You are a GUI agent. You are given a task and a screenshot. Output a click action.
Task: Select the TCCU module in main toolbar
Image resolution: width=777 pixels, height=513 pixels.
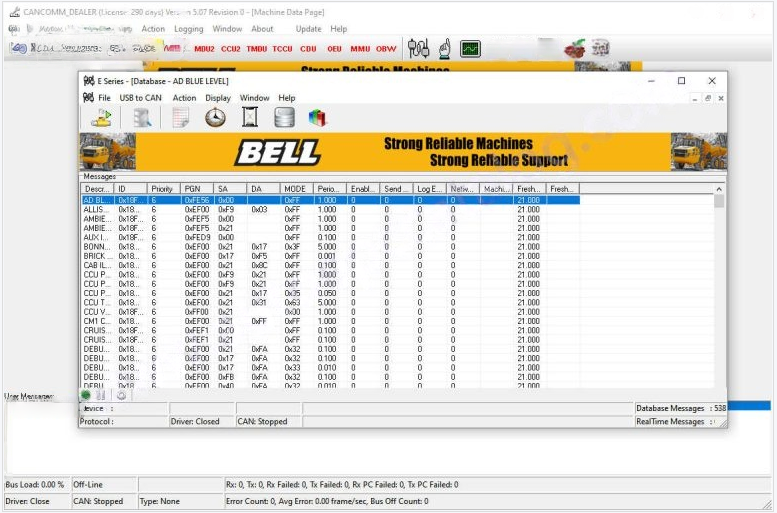coord(282,49)
